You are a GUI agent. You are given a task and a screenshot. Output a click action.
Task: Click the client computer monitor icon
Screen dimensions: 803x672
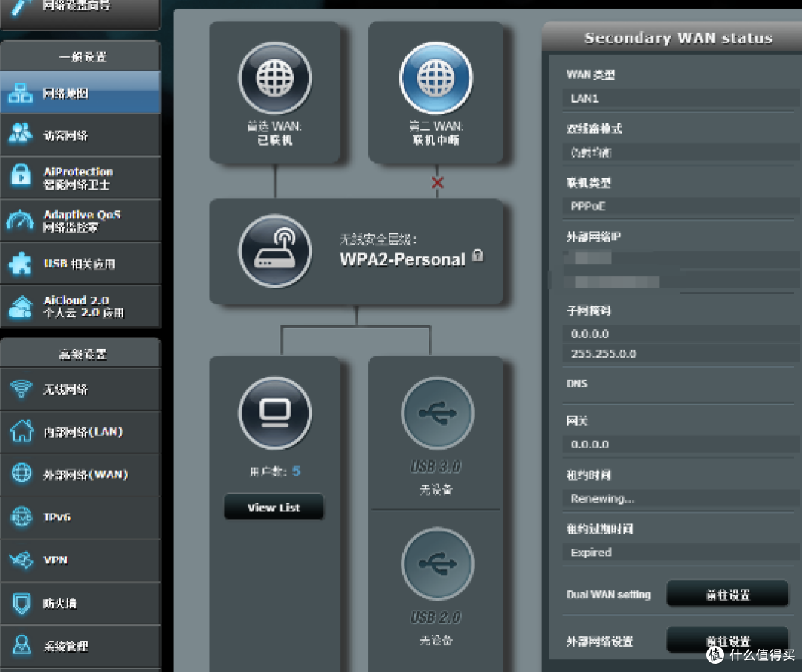click(275, 413)
